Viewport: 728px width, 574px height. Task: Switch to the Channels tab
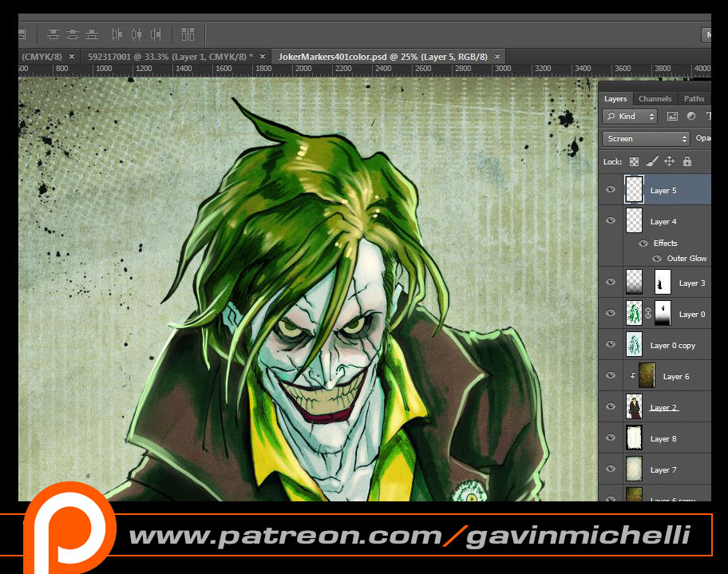coord(655,98)
